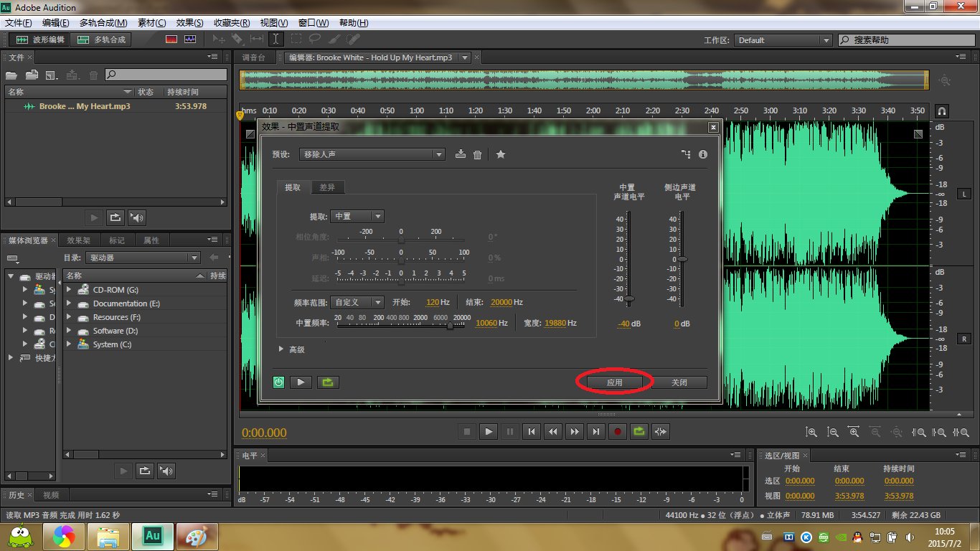Open the 预设 preset dropdown showing 移除人声
This screenshot has width=980, height=551.
[373, 154]
